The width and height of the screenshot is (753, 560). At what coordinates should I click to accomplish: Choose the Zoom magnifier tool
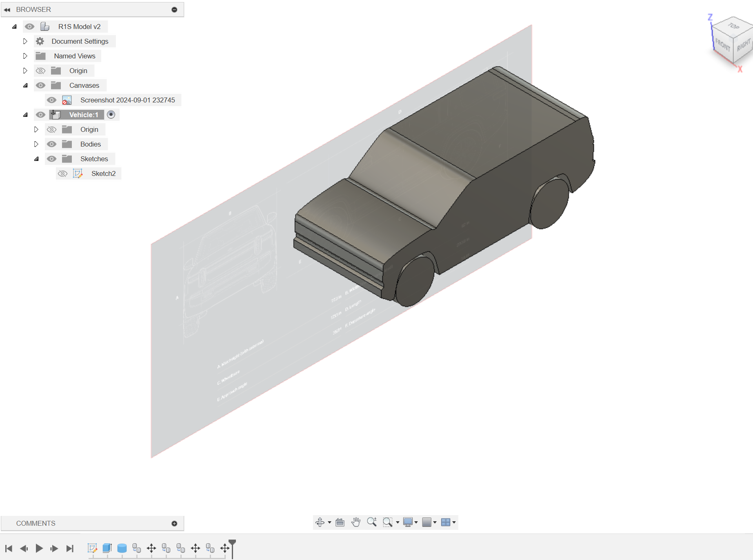coord(372,522)
